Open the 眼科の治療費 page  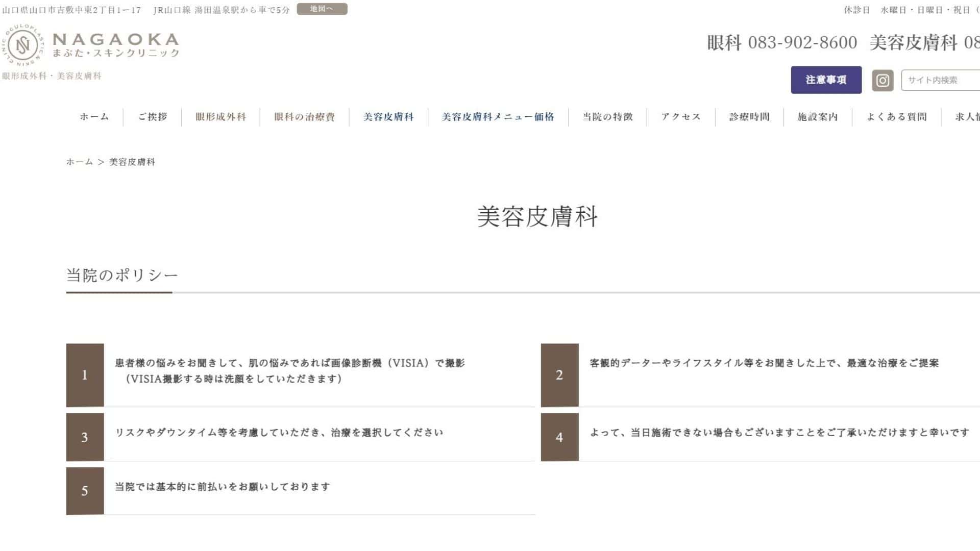pyautogui.click(x=304, y=117)
